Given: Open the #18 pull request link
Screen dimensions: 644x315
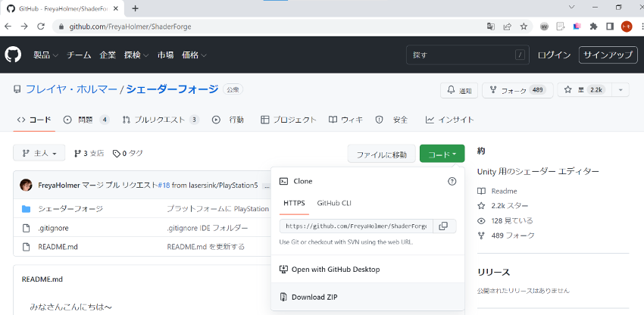Looking at the screenshot, I should click(x=164, y=186).
